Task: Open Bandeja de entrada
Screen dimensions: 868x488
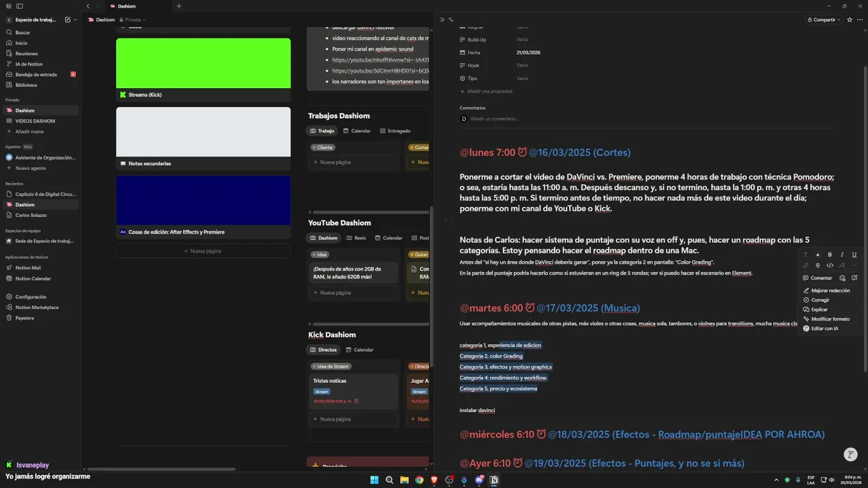Action: click(x=41, y=75)
